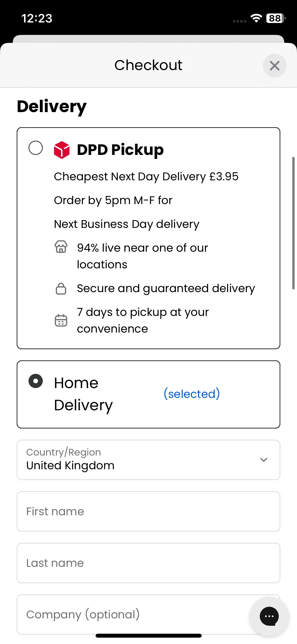Choose the DPD Pickup option card heading
297x644 pixels.
[x=120, y=150]
